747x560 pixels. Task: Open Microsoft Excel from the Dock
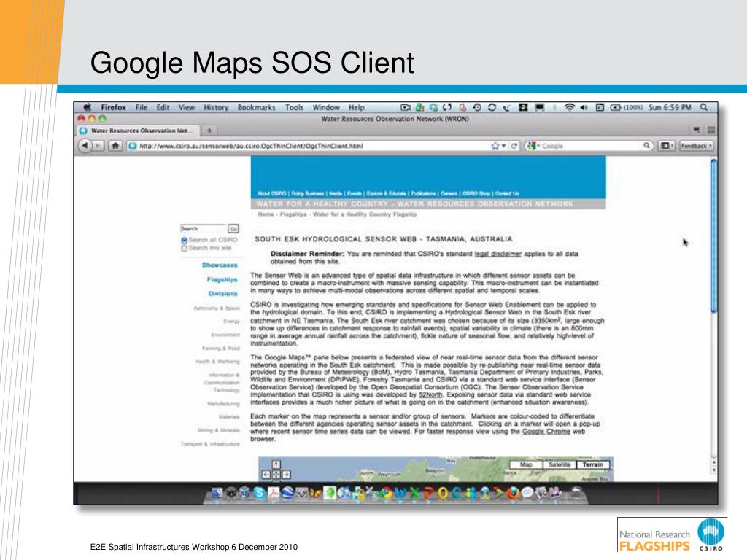pos(414,493)
